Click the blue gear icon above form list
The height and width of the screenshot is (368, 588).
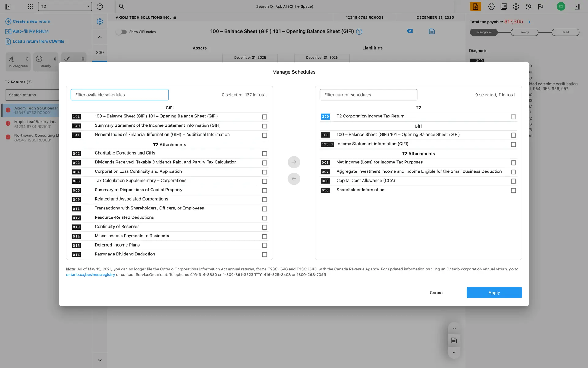coord(100,21)
